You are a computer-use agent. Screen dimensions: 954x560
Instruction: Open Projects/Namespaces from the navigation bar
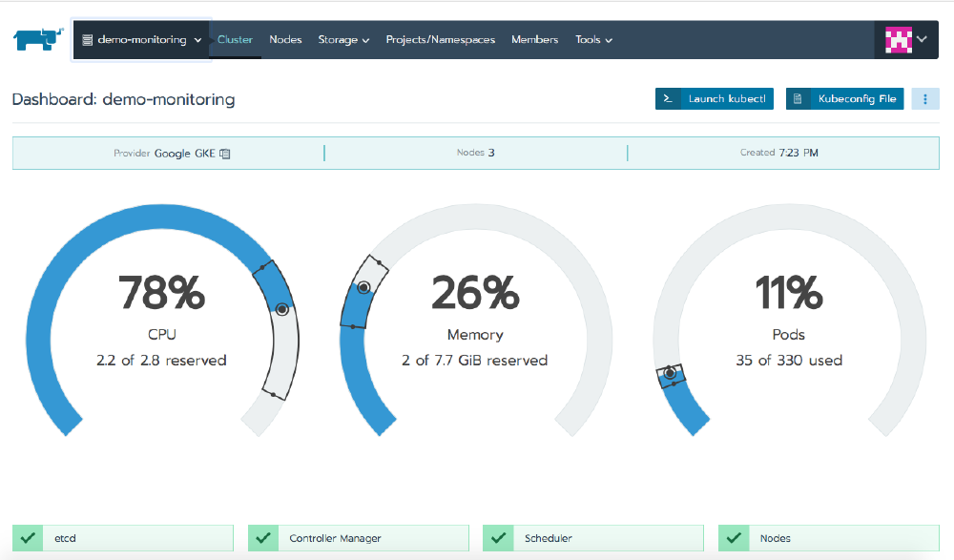point(440,40)
